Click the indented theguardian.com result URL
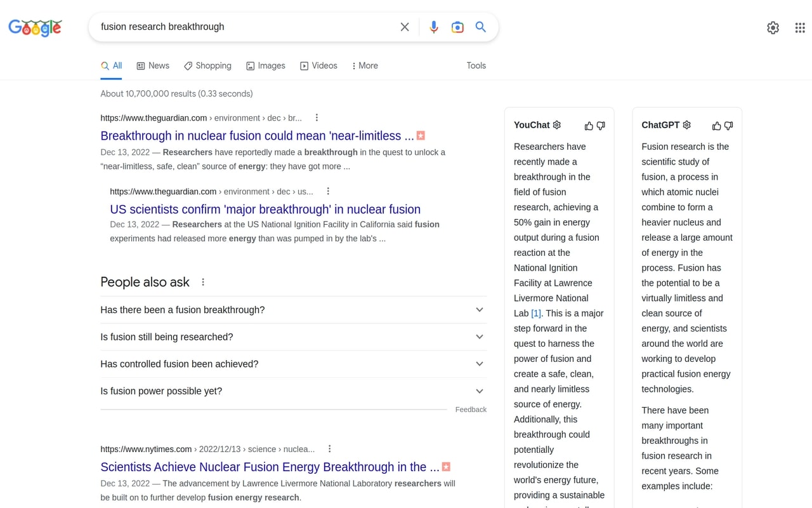The image size is (812, 508). point(211,191)
